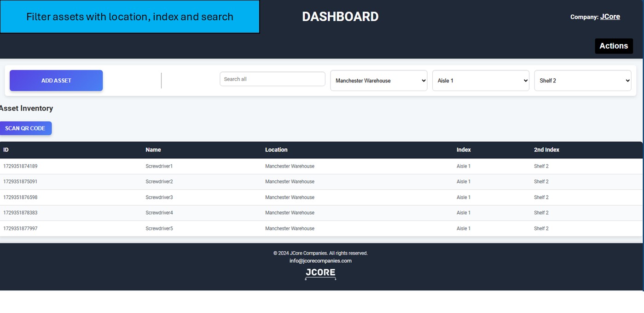Viewport: 644px width, 313px height.
Task: Select asset ID 1729351878383
Action: pos(20,213)
